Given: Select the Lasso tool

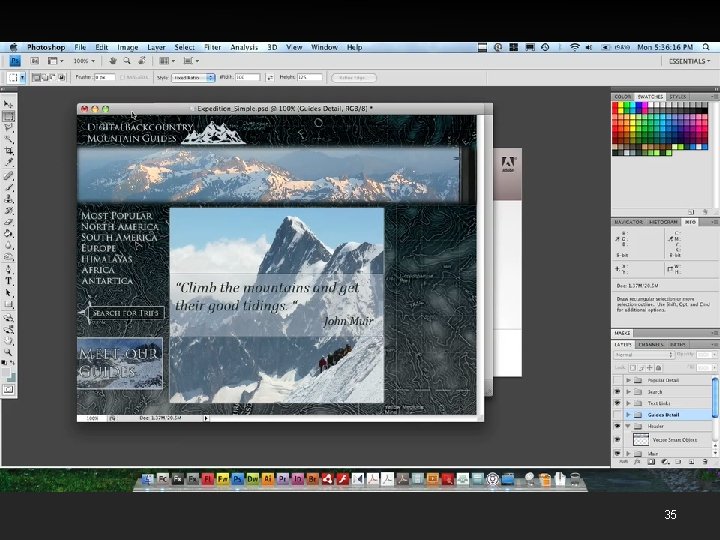Looking at the screenshot, I should pyautogui.click(x=8, y=128).
